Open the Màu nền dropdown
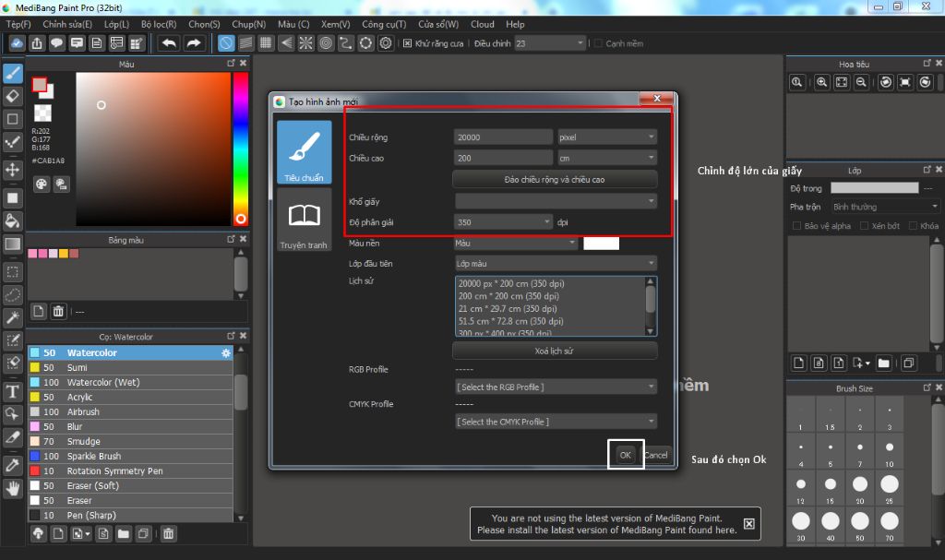 point(516,243)
